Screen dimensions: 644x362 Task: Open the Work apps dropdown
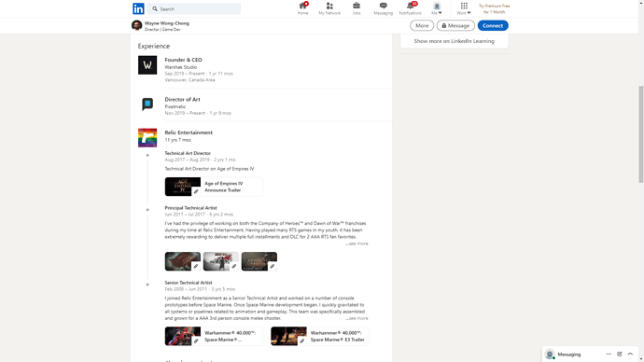(464, 8)
